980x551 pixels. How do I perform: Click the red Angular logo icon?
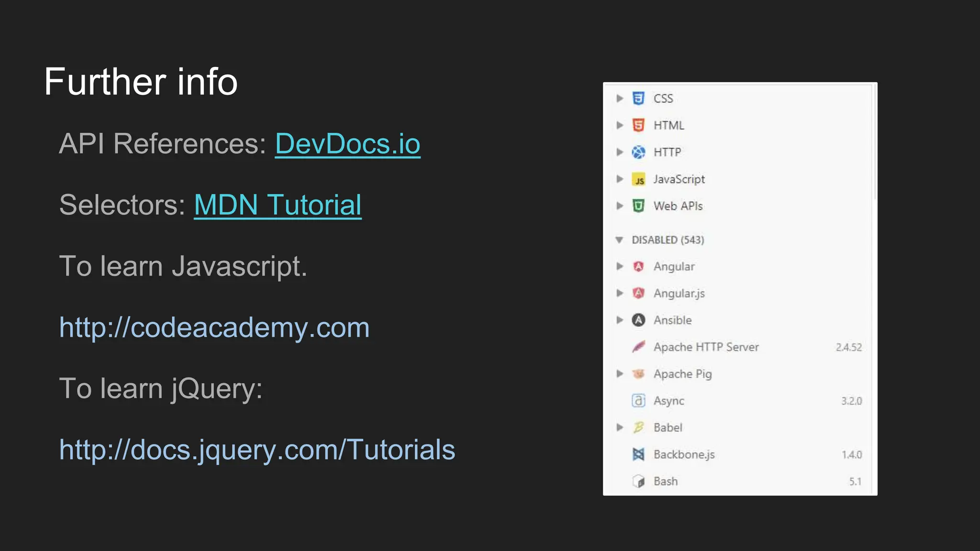point(638,266)
